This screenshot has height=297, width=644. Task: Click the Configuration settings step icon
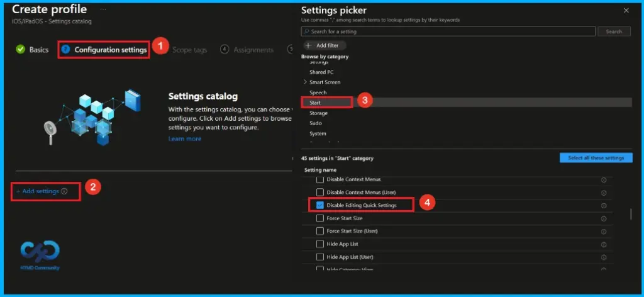(65, 49)
